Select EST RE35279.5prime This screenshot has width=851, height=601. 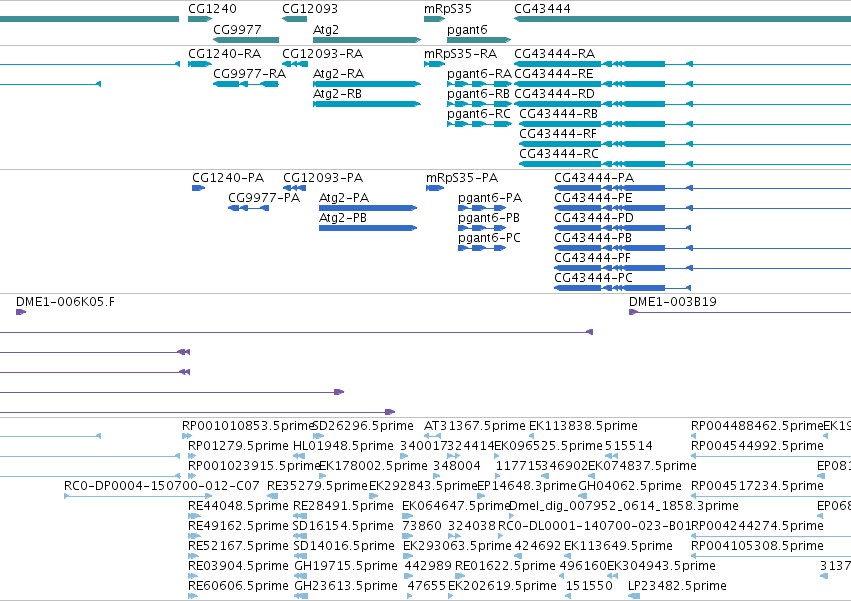pyautogui.click(x=272, y=496)
